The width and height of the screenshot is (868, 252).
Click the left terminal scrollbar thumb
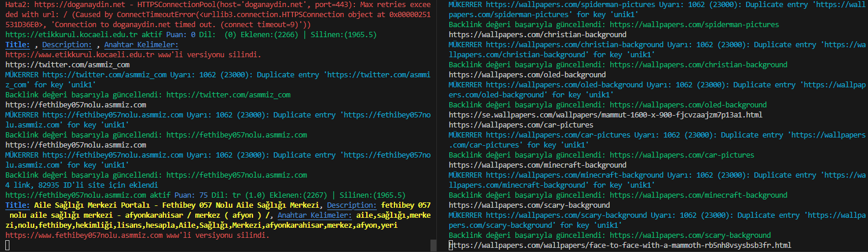pyautogui.click(x=433, y=245)
